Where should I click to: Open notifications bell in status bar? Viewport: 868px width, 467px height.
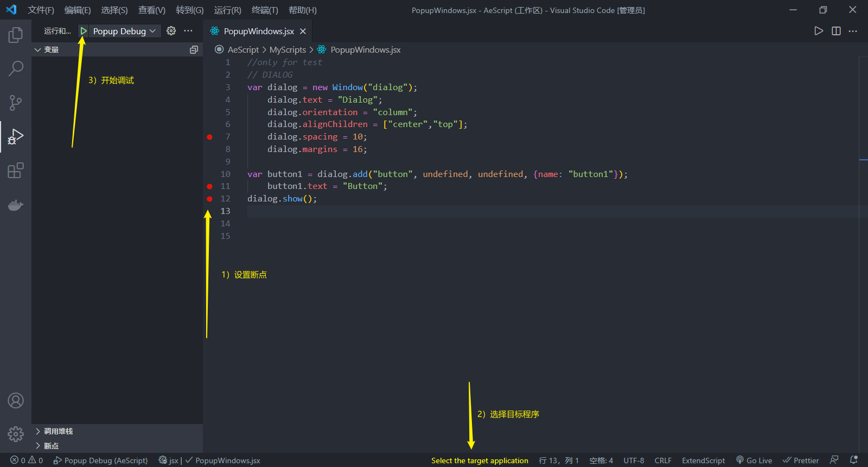click(x=854, y=460)
